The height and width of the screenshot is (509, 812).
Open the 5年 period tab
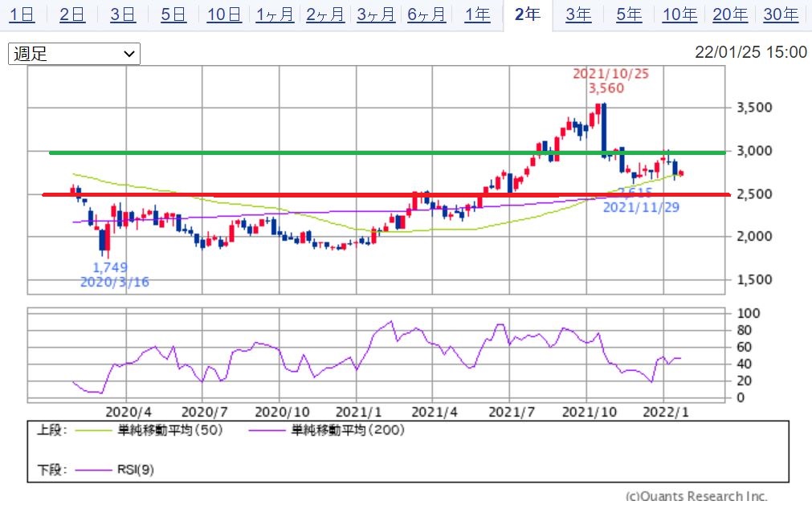[629, 14]
